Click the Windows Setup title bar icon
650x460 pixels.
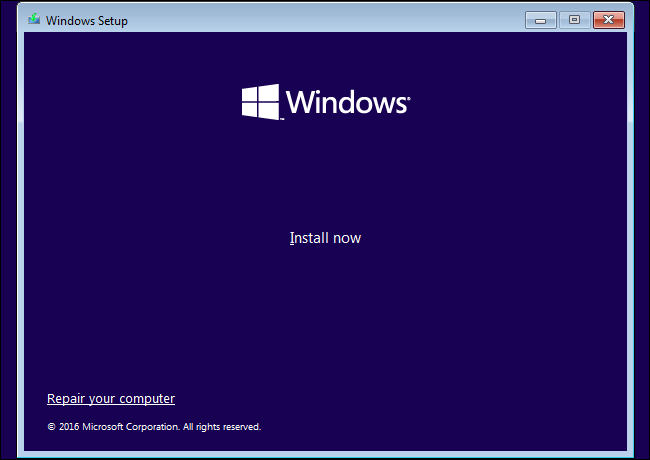click(x=34, y=19)
